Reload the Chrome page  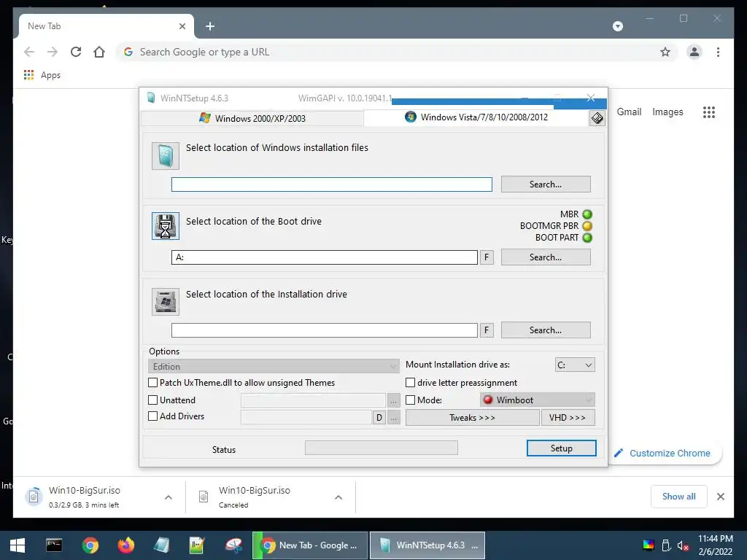[x=76, y=52]
